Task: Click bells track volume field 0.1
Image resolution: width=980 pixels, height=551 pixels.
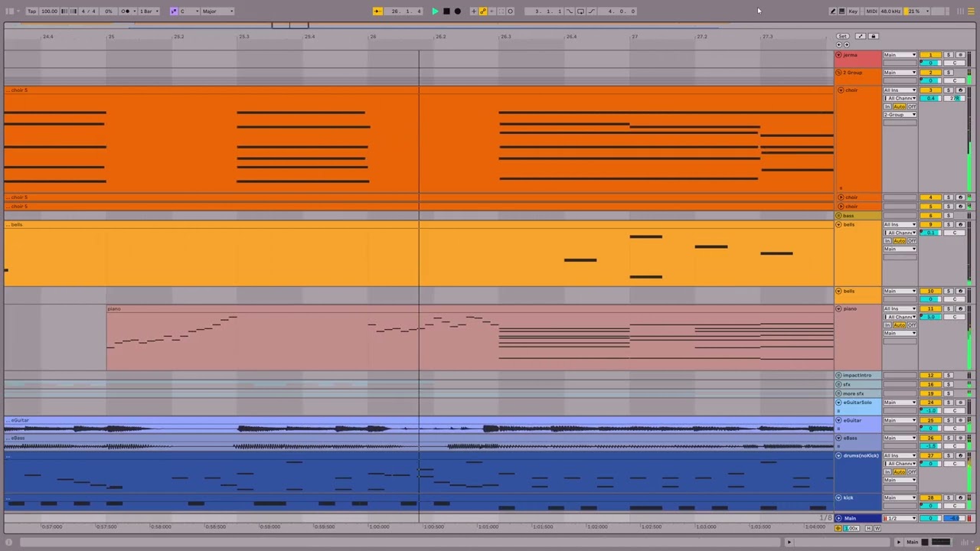Action: point(930,233)
